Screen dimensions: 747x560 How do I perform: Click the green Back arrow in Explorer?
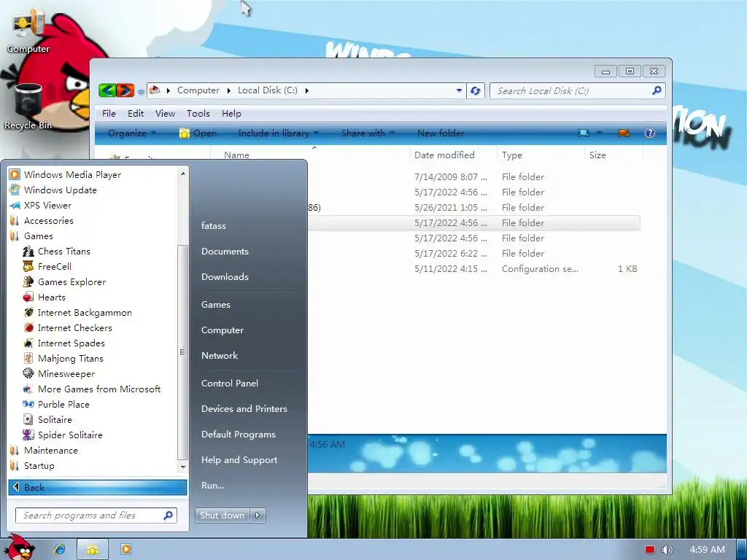(x=108, y=90)
